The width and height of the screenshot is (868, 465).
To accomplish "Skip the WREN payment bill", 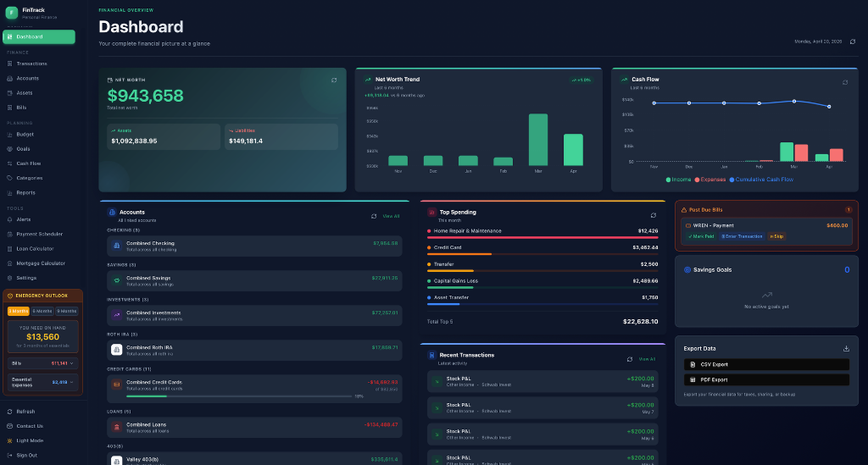I will (x=776, y=236).
